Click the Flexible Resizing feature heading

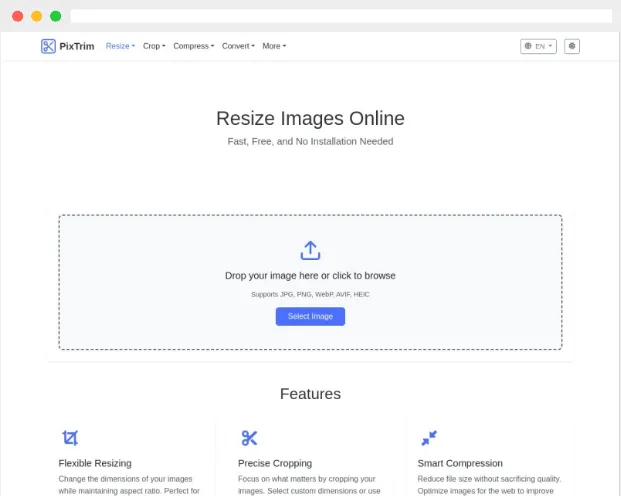point(95,463)
